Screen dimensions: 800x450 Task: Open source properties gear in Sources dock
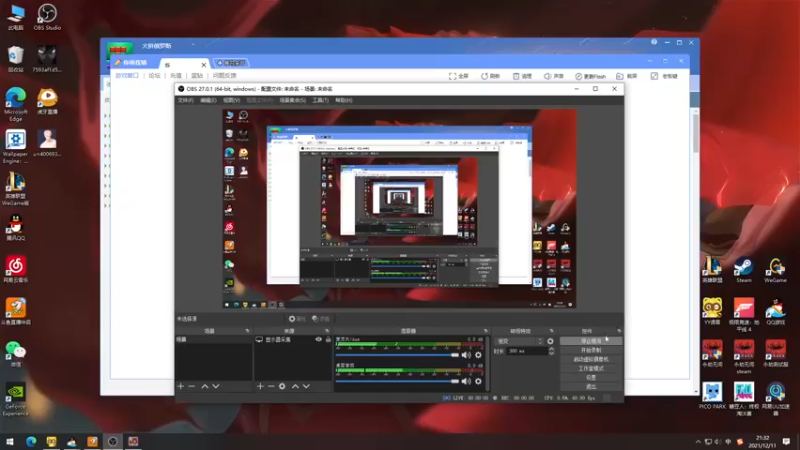point(282,386)
